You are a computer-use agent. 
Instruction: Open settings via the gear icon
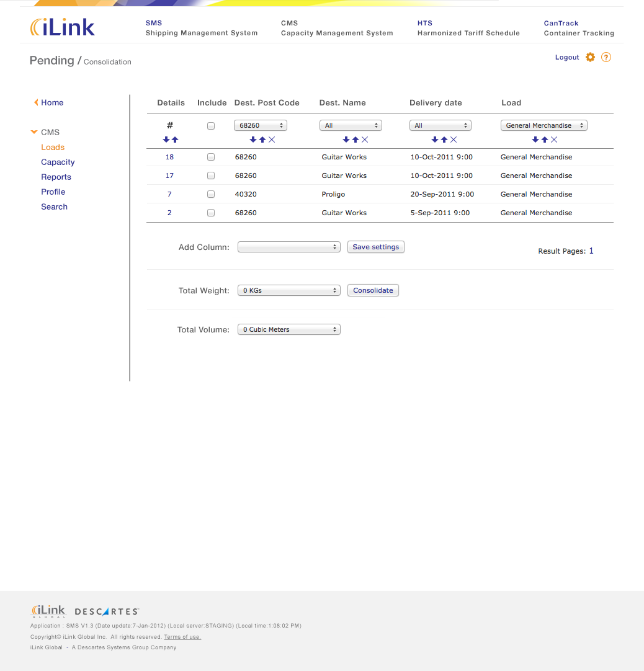(x=590, y=57)
